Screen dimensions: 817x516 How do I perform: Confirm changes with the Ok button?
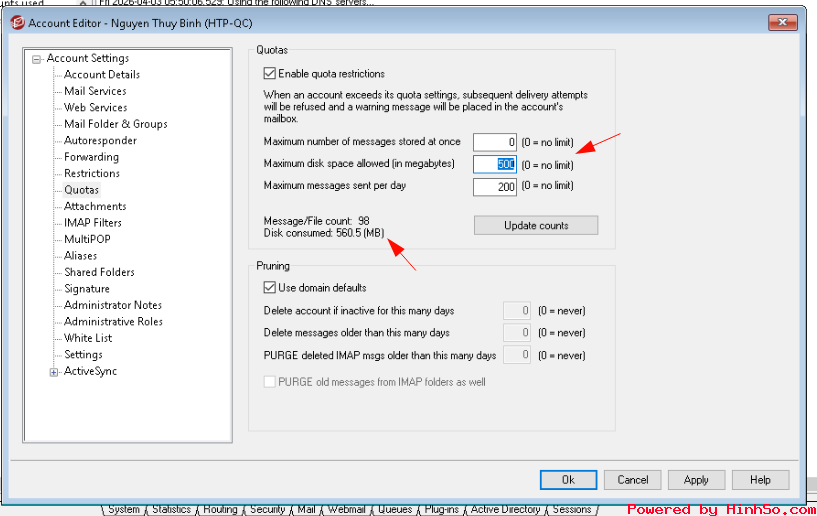567,480
